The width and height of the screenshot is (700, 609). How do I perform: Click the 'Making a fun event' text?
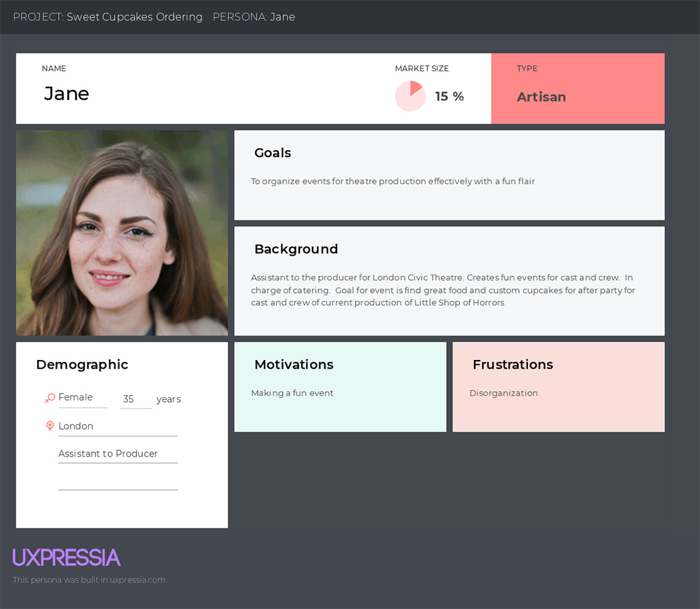[x=292, y=393]
